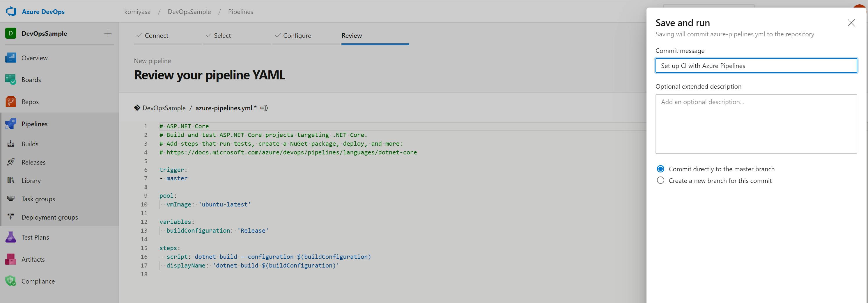
Task: Click the Azure DevOps logo icon
Action: [x=11, y=11]
